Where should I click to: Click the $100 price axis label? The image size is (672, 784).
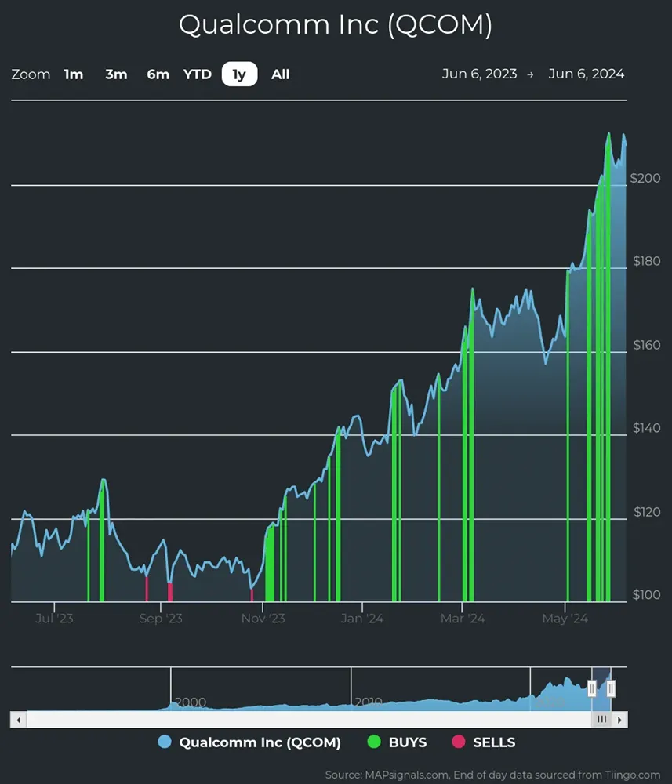pyautogui.click(x=646, y=595)
